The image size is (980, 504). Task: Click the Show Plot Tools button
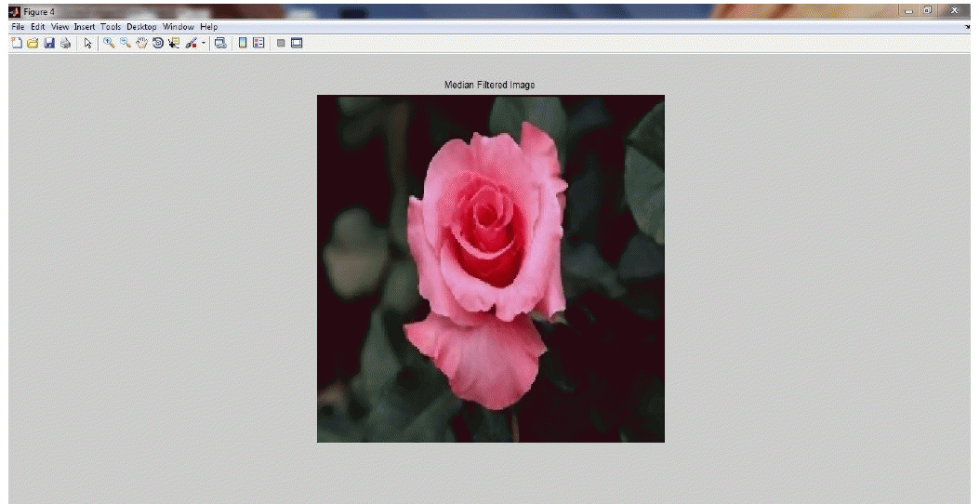[297, 43]
